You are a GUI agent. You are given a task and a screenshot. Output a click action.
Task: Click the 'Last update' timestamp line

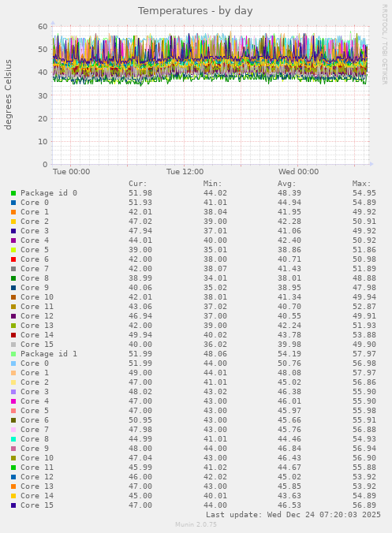293,515
